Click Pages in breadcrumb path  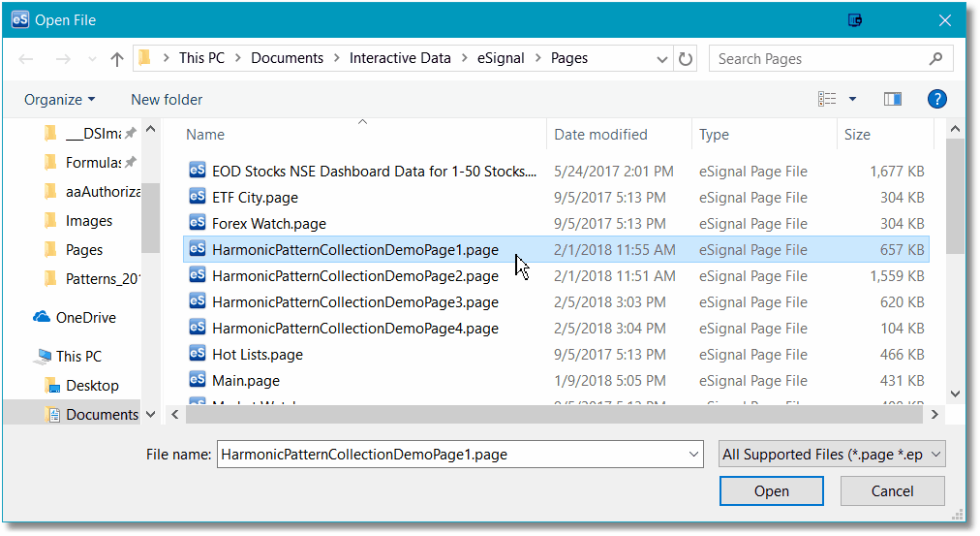click(x=568, y=58)
